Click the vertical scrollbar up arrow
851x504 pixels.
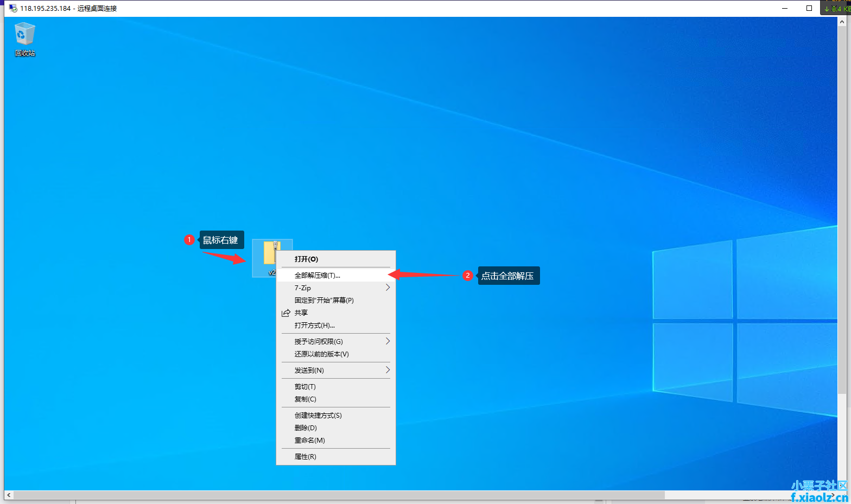842,22
